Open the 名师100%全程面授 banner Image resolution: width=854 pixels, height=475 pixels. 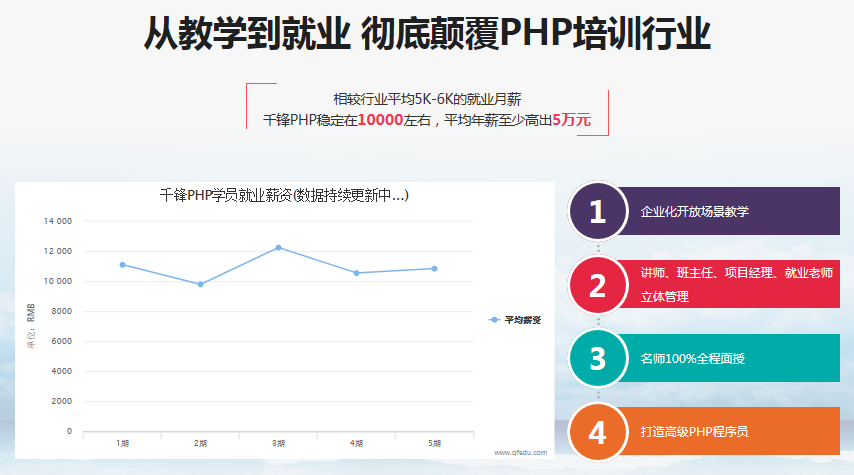(x=730, y=358)
